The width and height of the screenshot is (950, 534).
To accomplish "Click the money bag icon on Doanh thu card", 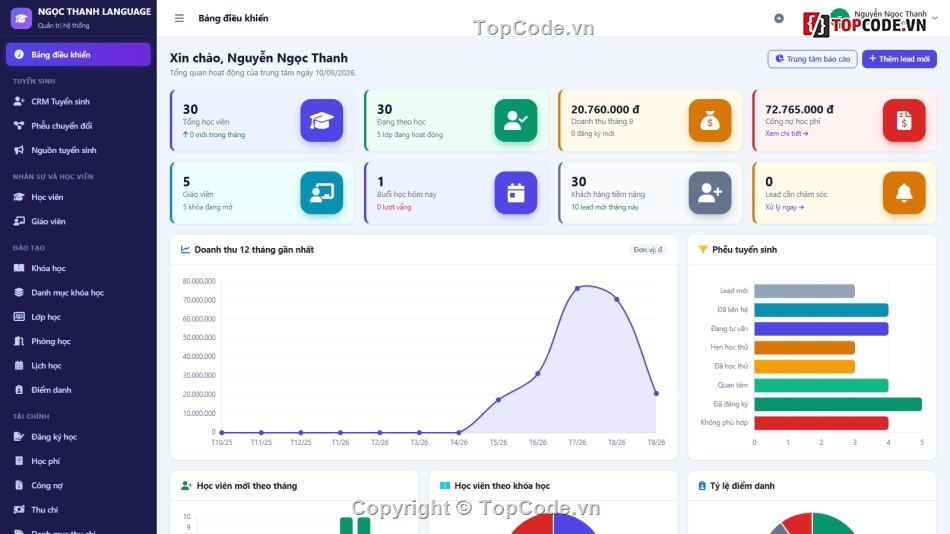I will [x=709, y=121].
